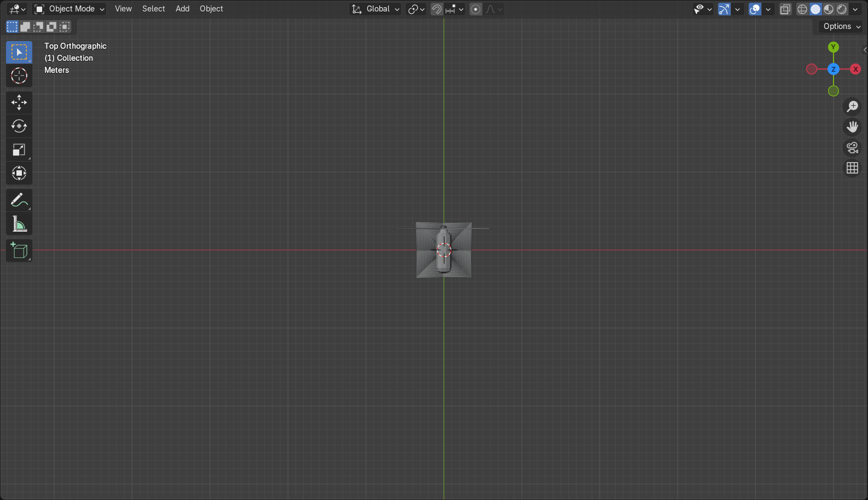Open the Add menu
This screenshot has width=868, height=500.
pyautogui.click(x=182, y=9)
